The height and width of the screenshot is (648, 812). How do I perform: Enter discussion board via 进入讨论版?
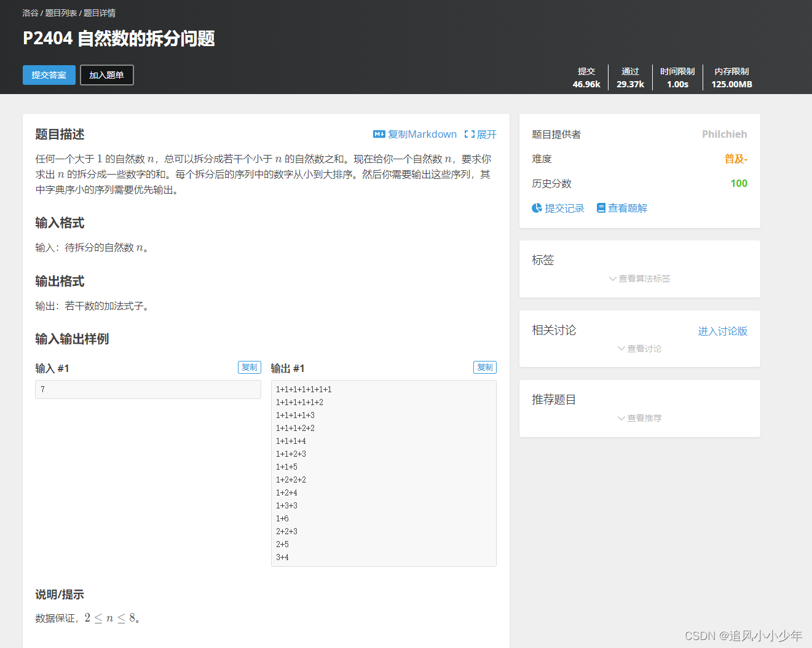[x=723, y=331]
